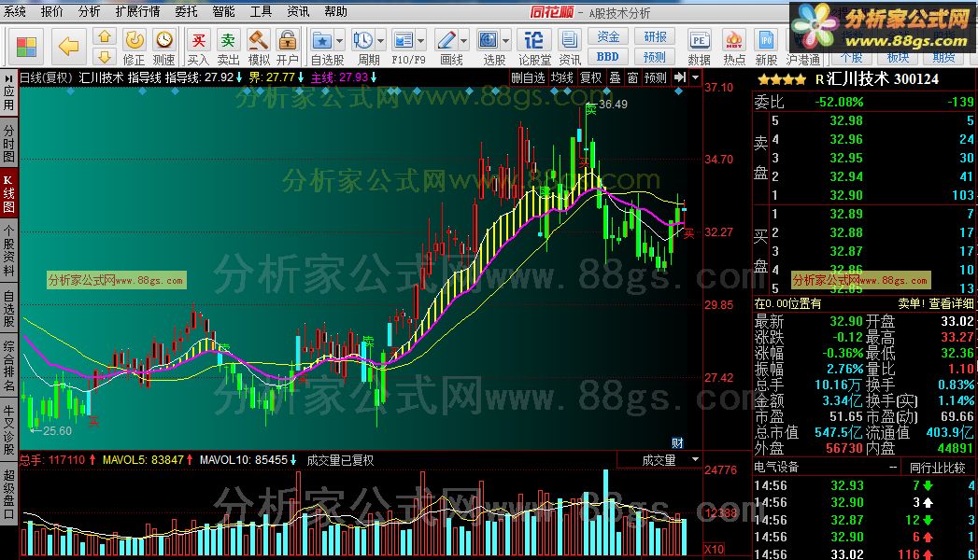Run the 测速 speed test clock icon
978x560 pixels.
click(x=164, y=48)
